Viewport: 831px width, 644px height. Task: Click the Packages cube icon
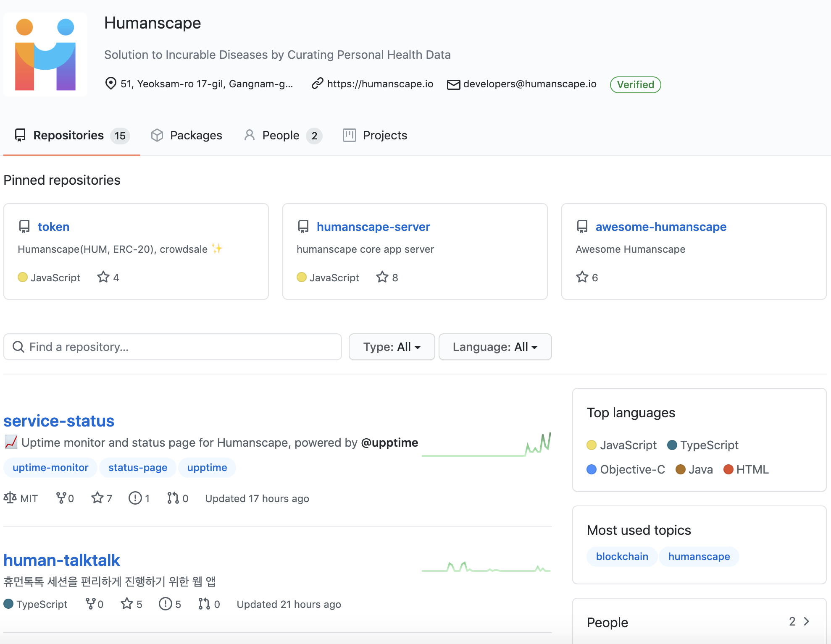pos(157,135)
